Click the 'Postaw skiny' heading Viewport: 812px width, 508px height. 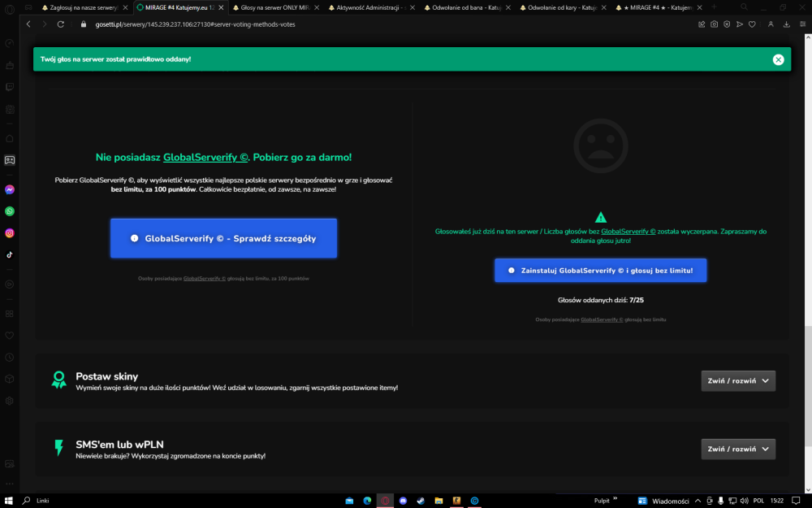click(x=106, y=376)
